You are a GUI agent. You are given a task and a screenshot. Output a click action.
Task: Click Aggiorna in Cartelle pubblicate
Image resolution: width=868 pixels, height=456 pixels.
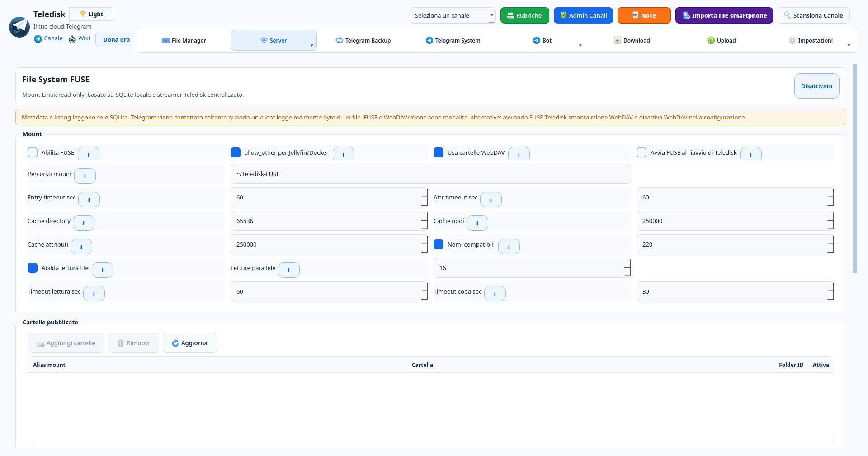coord(190,343)
